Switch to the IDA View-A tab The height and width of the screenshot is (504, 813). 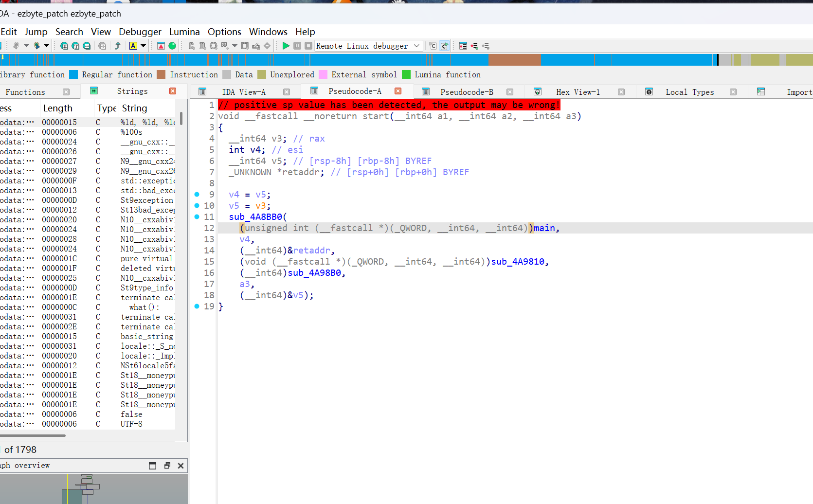pyautogui.click(x=244, y=92)
